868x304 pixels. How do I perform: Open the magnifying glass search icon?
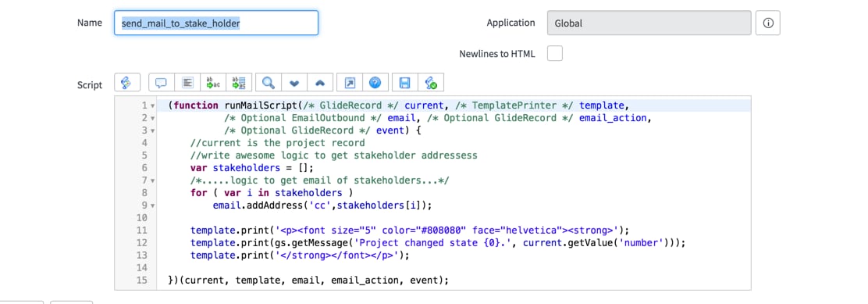[269, 83]
